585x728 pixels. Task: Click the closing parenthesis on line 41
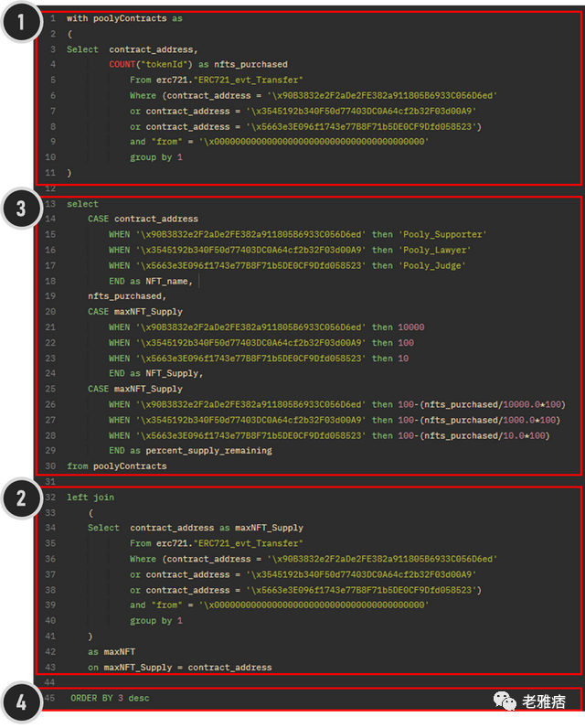point(90,637)
